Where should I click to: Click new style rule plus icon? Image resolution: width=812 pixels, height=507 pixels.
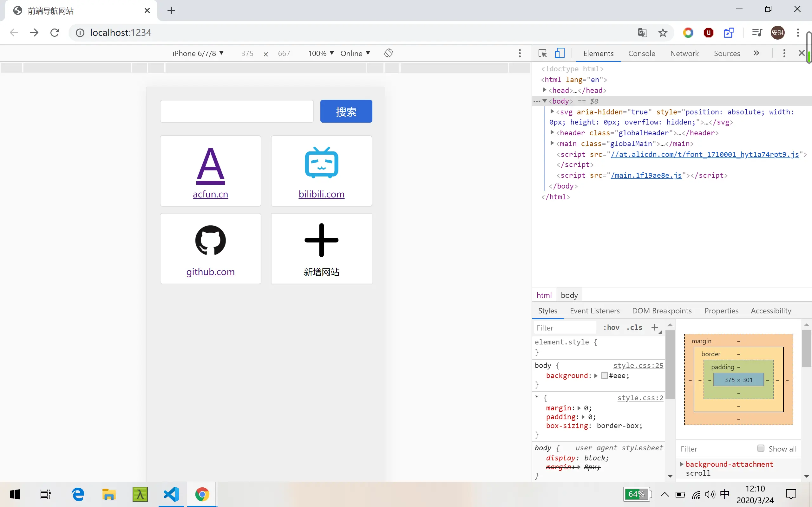click(655, 327)
